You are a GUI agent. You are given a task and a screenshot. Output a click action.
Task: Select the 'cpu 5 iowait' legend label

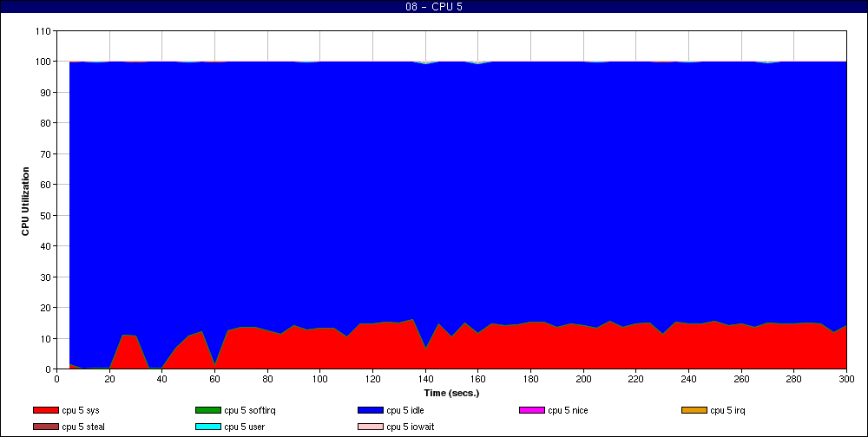pyautogui.click(x=411, y=427)
